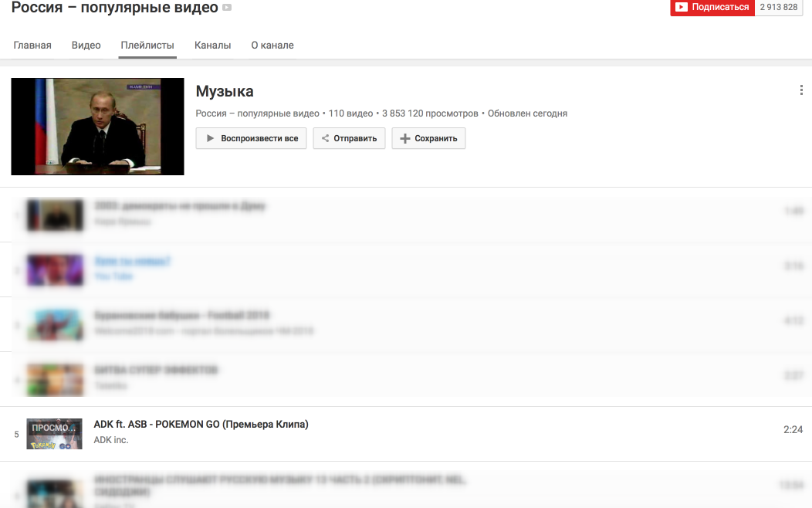Click the 3 853 120 просмотров text

[x=431, y=113]
